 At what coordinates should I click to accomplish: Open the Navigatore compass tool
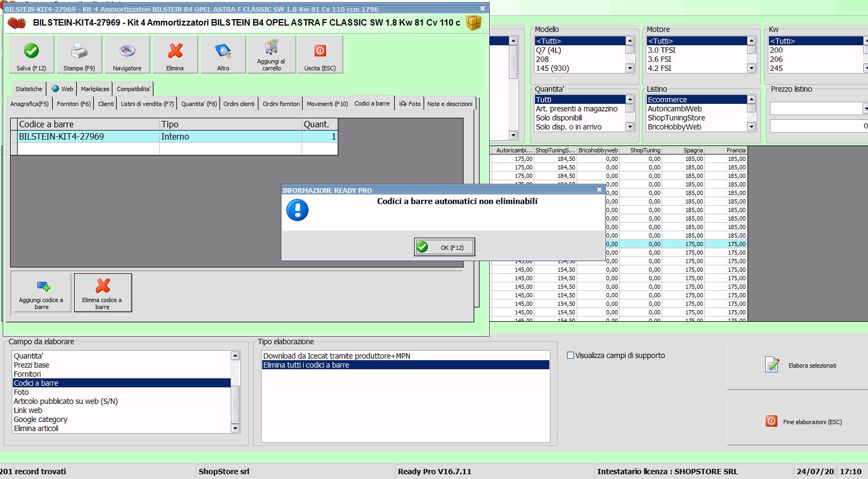(127, 55)
